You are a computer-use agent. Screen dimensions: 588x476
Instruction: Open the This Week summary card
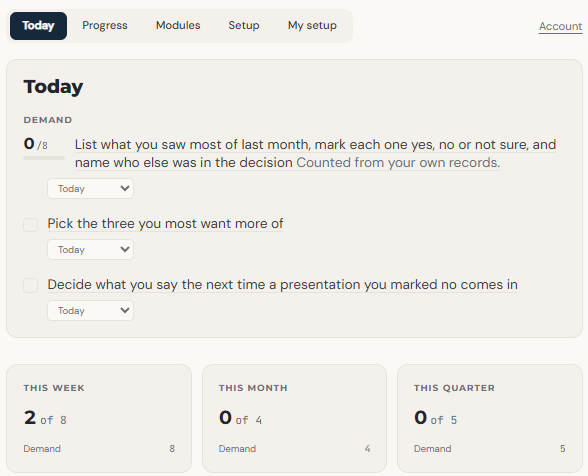[x=99, y=418]
